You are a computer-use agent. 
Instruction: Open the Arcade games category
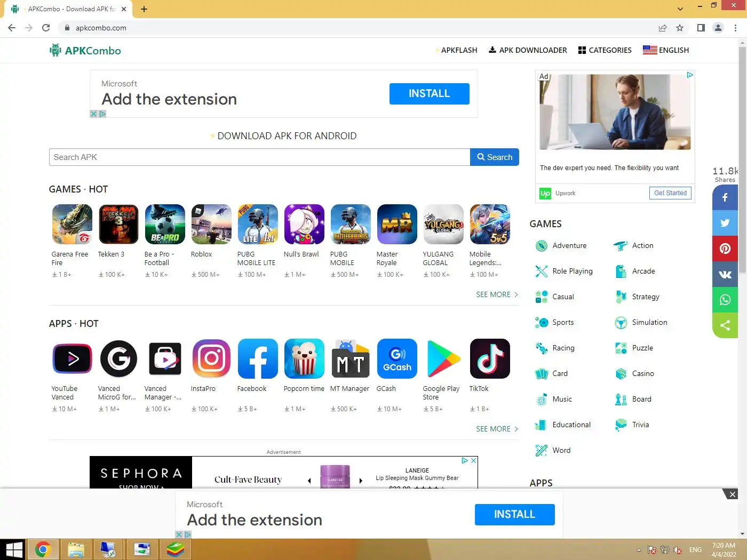pyautogui.click(x=635, y=271)
